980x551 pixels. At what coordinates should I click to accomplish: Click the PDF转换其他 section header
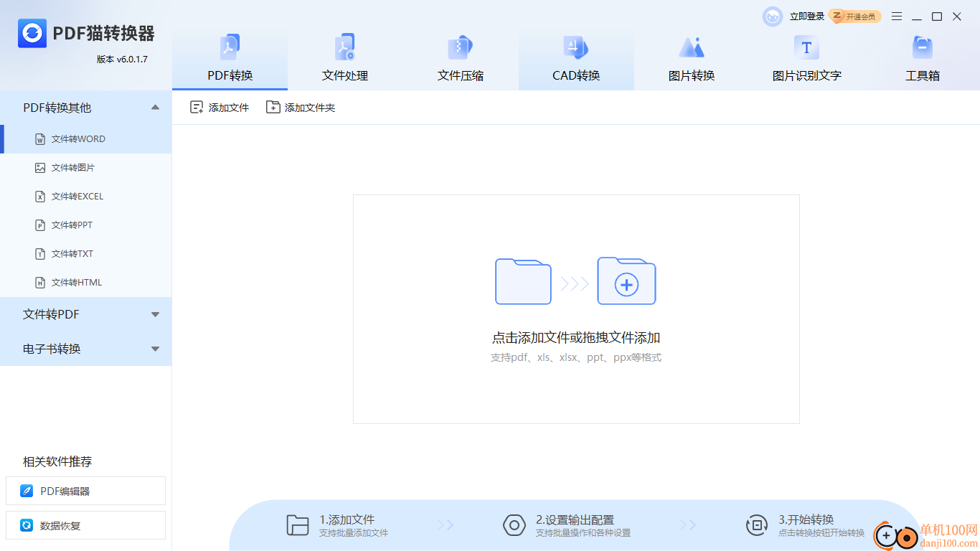point(86,108)
